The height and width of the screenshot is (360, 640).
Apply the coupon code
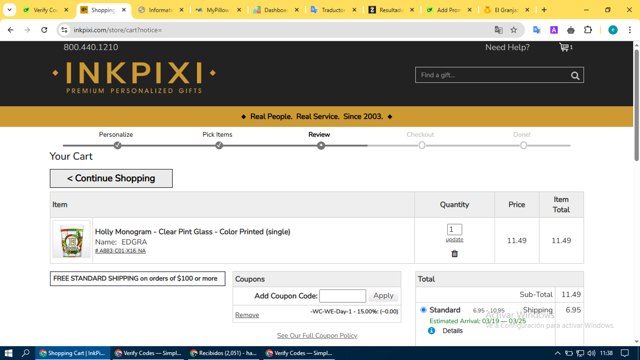coord(383,296)
